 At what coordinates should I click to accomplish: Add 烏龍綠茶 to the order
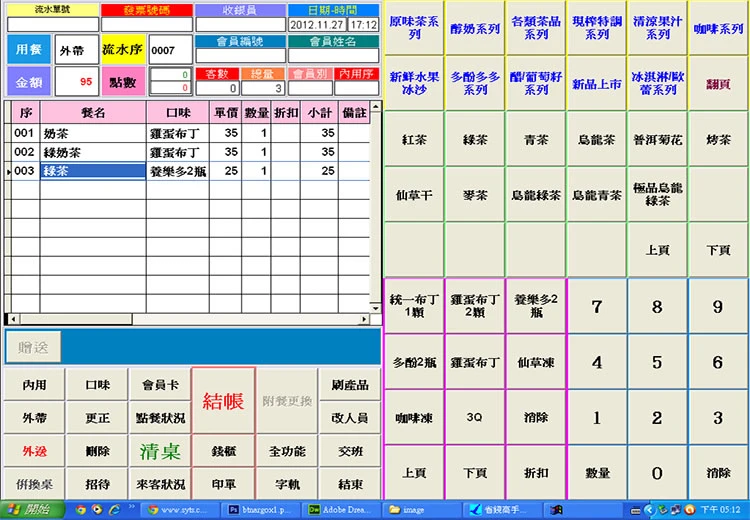[x=536, y=195]
